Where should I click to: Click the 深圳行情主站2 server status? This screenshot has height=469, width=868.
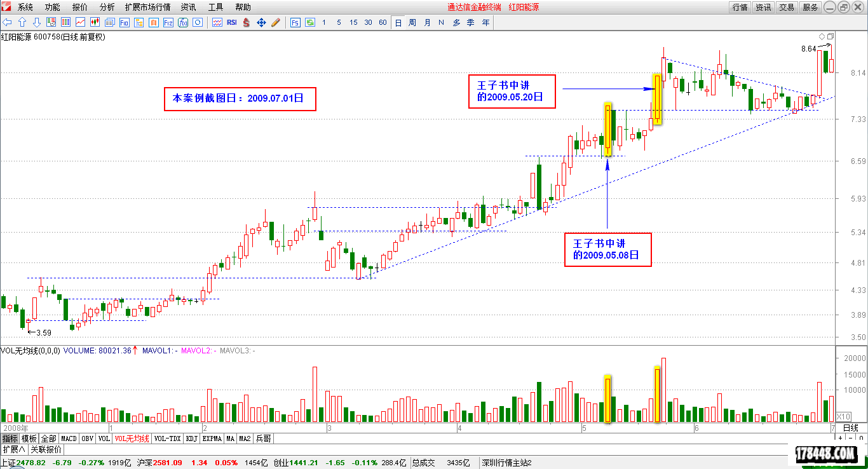pos(507,463)
